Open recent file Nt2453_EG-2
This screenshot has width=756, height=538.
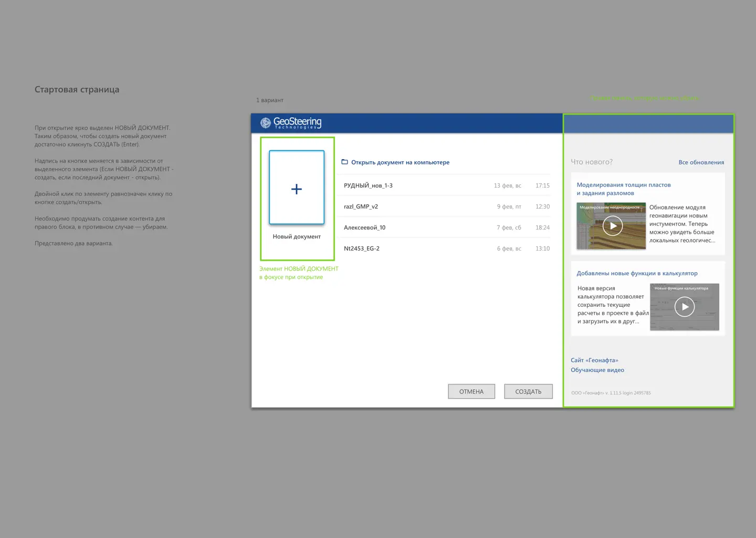click(445, 249)
